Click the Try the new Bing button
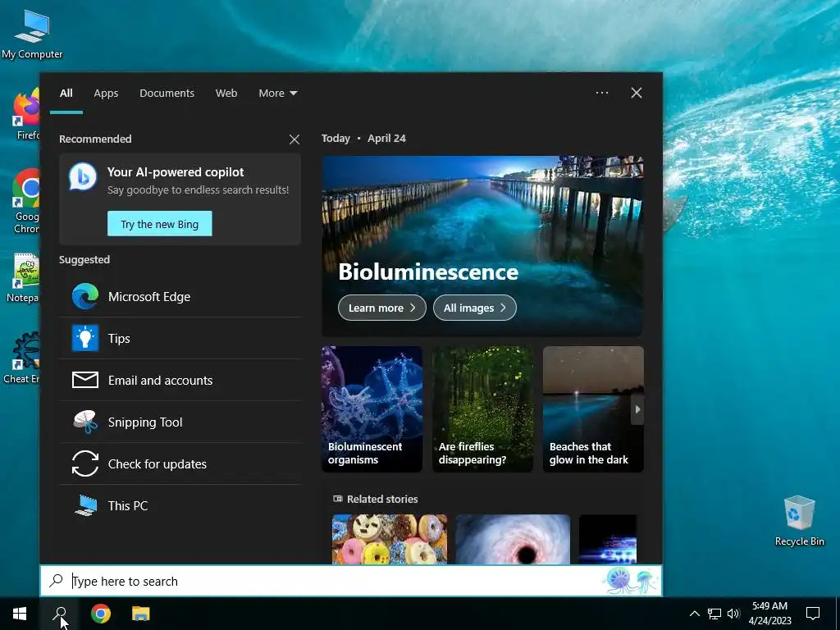This screenshot has height=630, width=840. (x=160, y=224)
